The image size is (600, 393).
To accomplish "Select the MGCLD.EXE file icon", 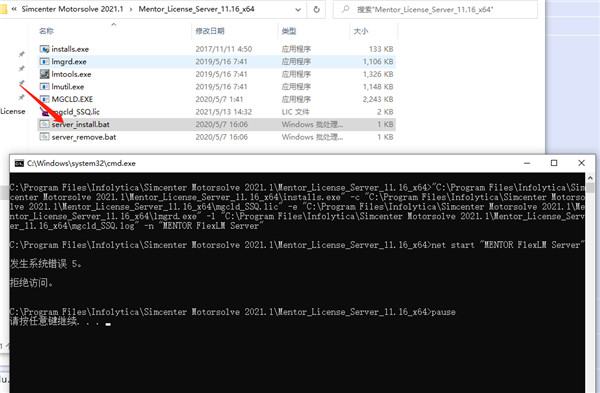I will tap(44, 99).
